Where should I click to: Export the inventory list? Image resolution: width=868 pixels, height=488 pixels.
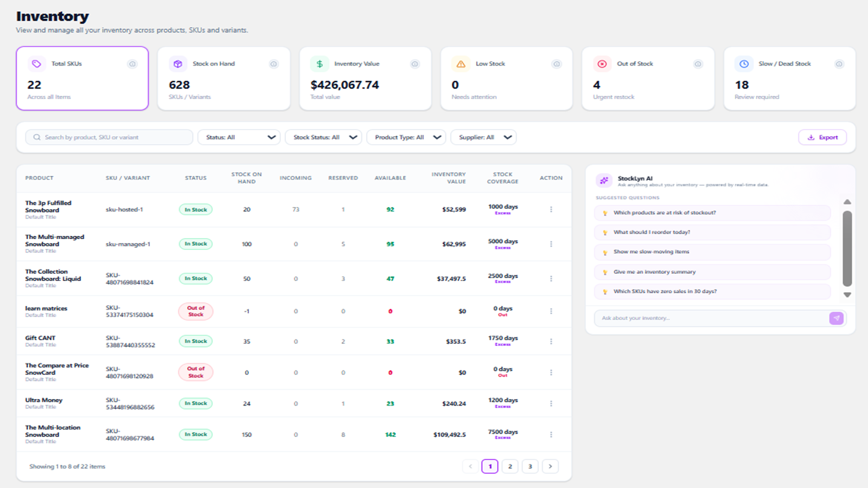(x=822, y=137)
